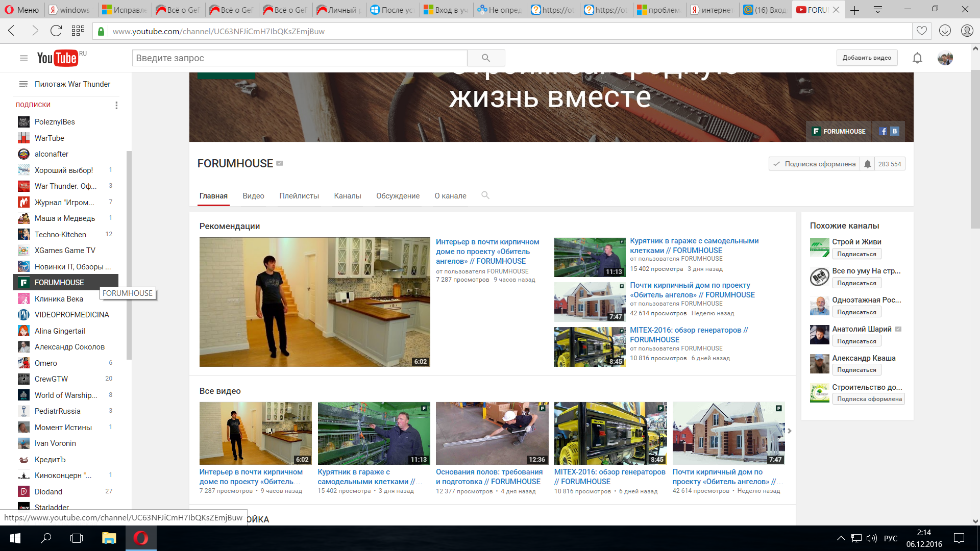Click channel search magnifier next to О канале
Screen dimensions: 980x551
pos(485,195)
